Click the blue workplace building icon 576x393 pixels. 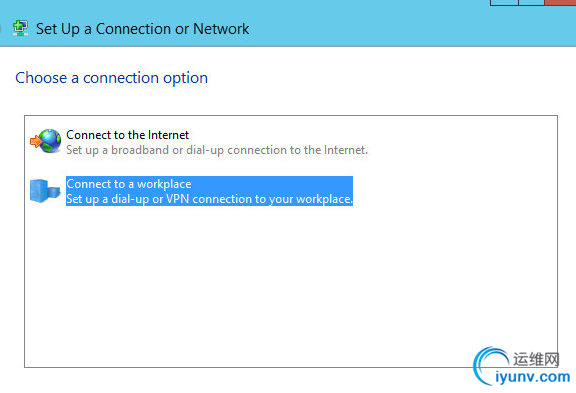tap(45, 191)
